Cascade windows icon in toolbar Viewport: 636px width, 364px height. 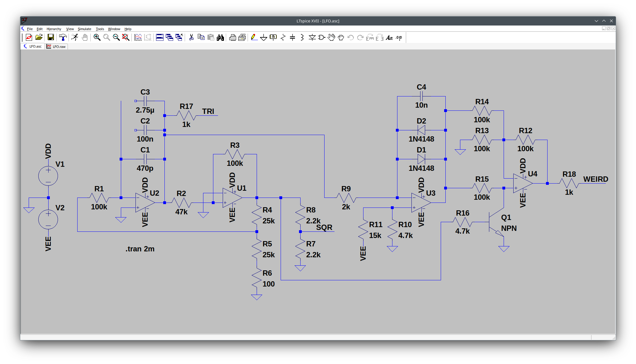[169, 38]
